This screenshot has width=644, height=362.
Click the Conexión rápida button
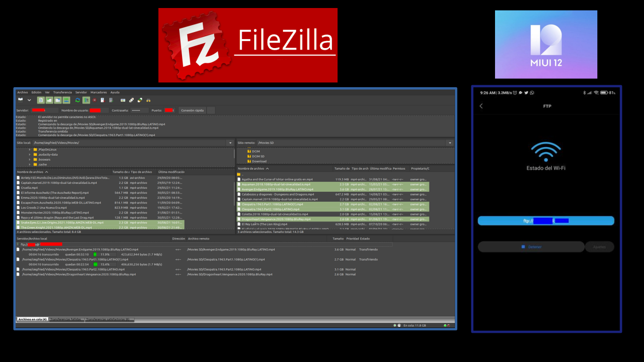click(192, 110)
